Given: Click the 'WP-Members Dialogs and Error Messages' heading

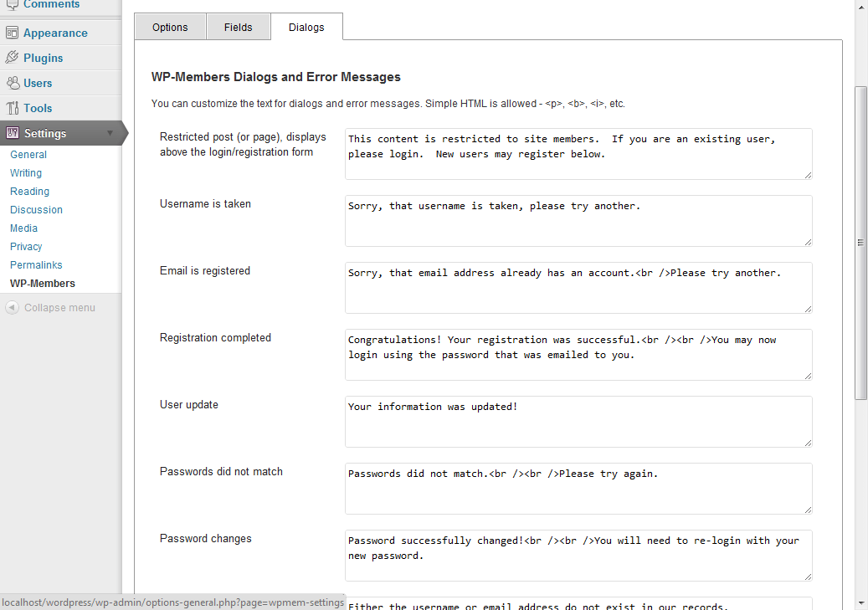Looking at the screenshot, I should coord(275,77).
